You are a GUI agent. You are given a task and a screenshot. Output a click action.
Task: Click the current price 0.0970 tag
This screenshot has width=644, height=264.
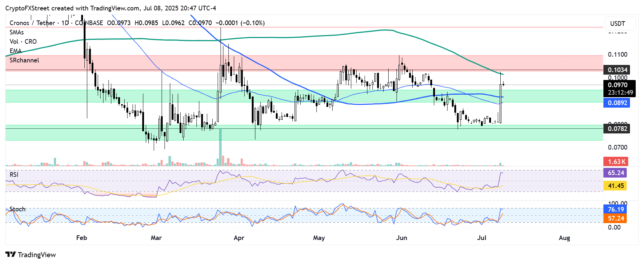click(x=617, y=85)
